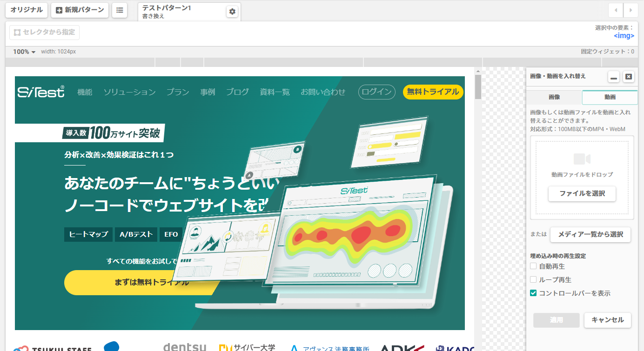Minimize the 画像・動画を入れ替え panel
Viewport: 644px width, 351px height.
614,77
